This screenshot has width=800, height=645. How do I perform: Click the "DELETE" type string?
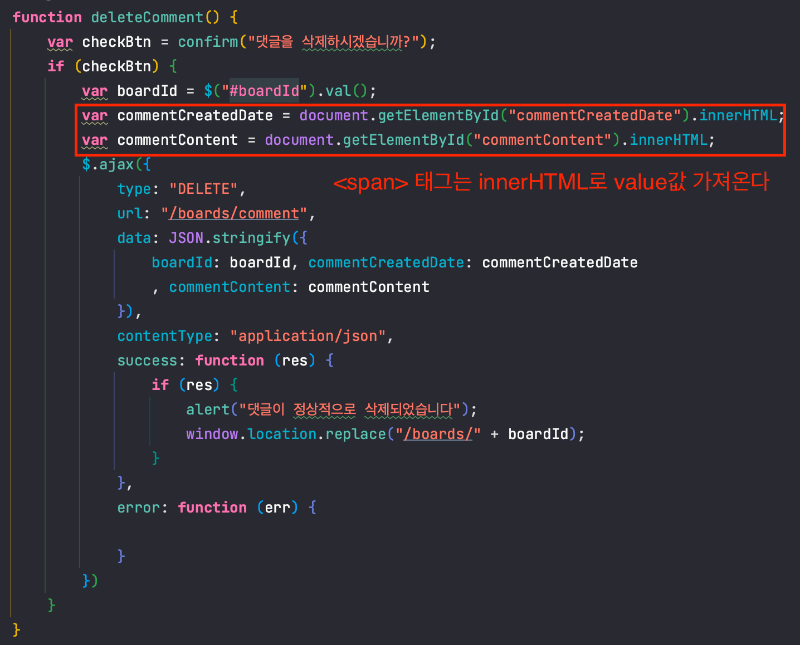[x=204, y=189]
